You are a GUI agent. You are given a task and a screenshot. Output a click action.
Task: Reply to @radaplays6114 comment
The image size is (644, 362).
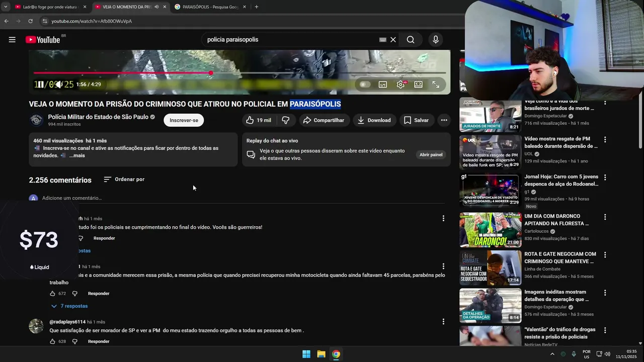[99, 341]
